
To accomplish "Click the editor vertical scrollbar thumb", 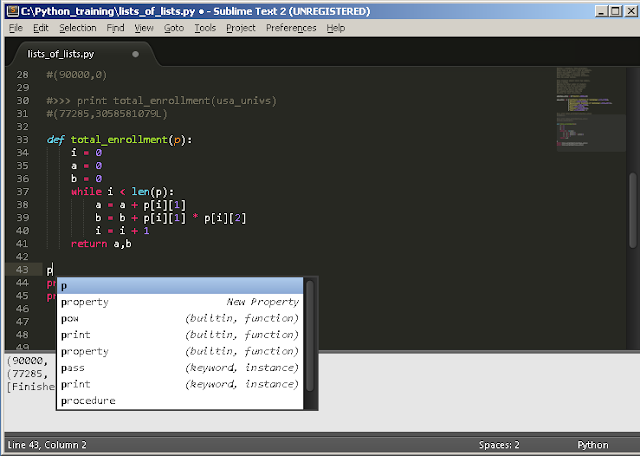I will tap(633, 210).
